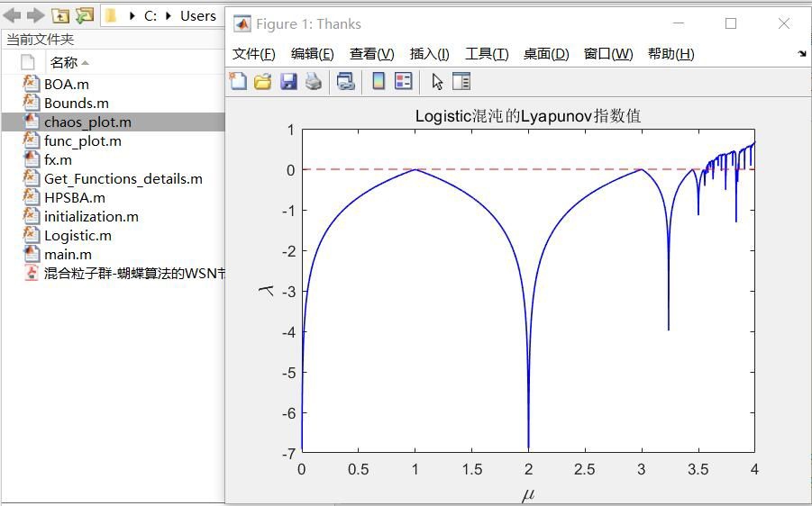Open the 工具(T) menu

pos(487,54)
